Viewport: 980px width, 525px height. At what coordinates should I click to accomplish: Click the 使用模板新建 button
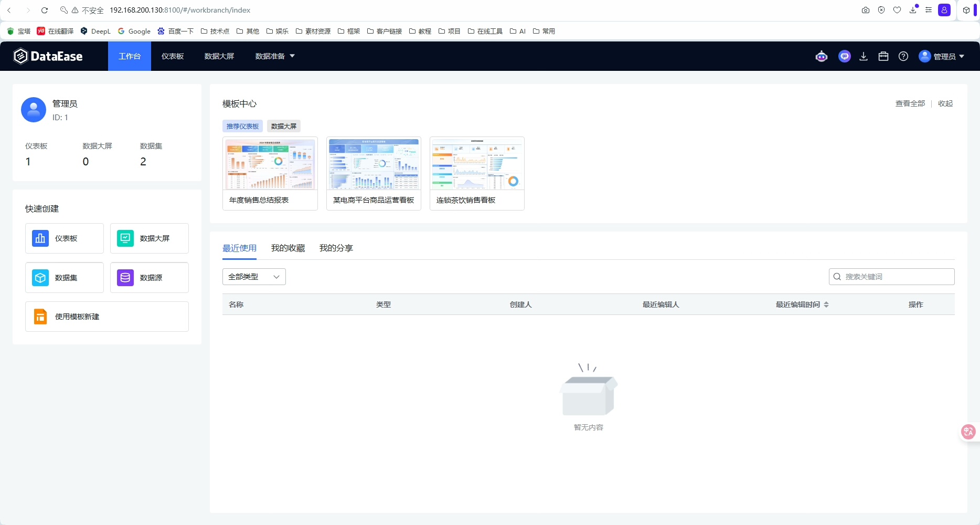coord(107,317)
